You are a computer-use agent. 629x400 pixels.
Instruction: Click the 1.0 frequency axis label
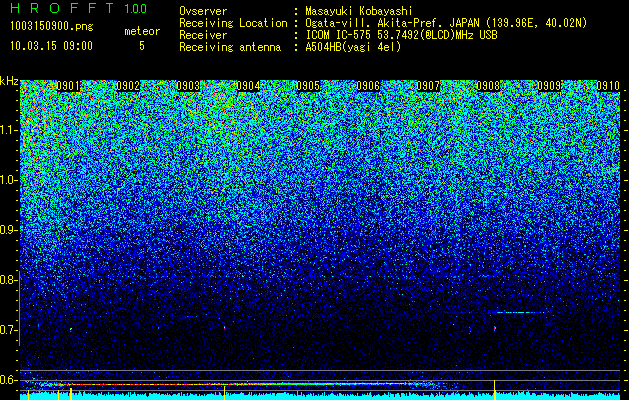pyautogui.click(x=8, y=180)
